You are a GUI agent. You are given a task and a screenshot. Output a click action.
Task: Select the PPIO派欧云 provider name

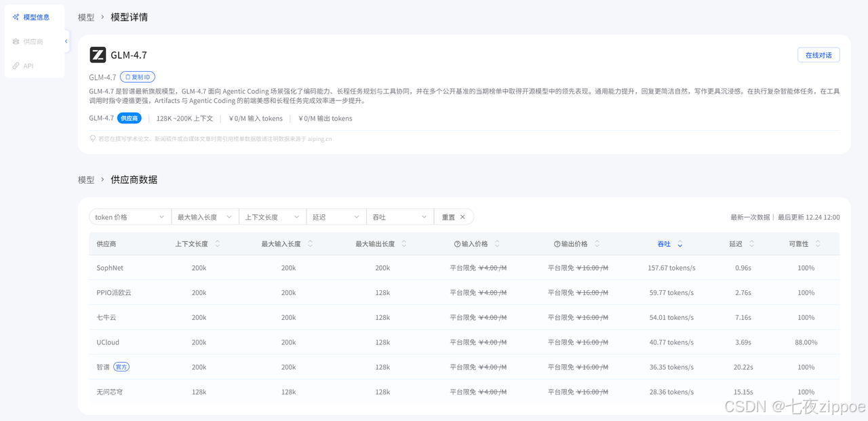pos(114,293)
